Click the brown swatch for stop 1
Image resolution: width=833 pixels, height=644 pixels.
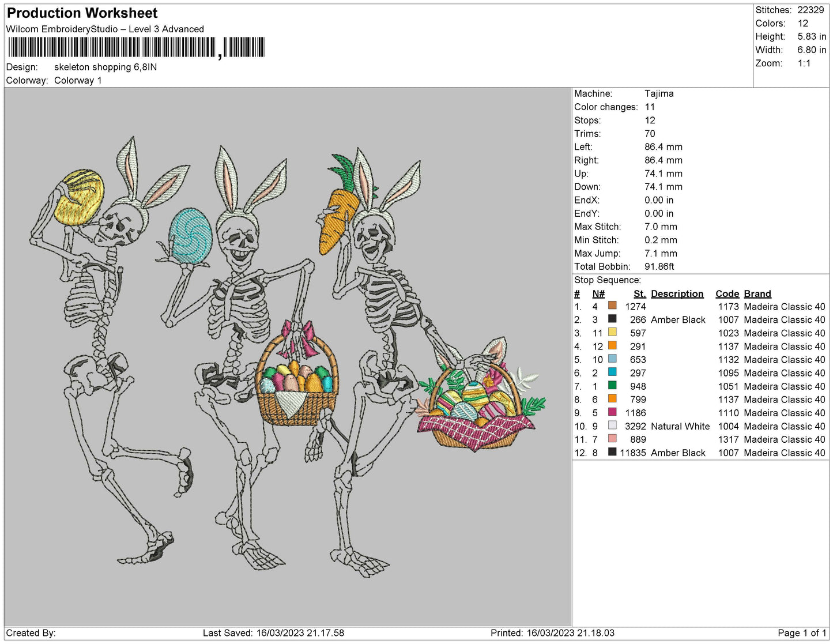tap(612, 306)
